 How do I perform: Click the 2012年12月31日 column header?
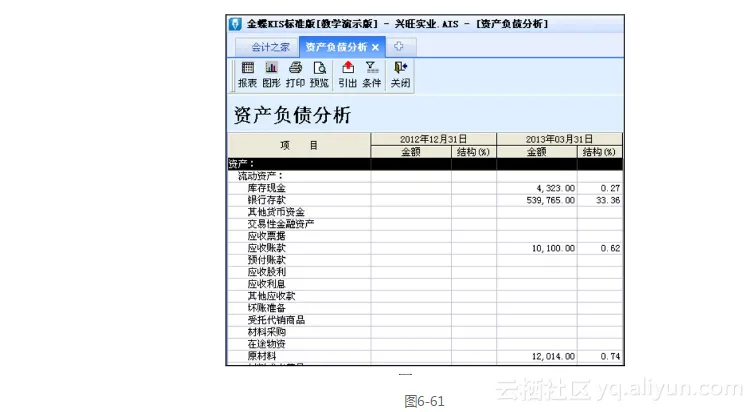[433, 139]
